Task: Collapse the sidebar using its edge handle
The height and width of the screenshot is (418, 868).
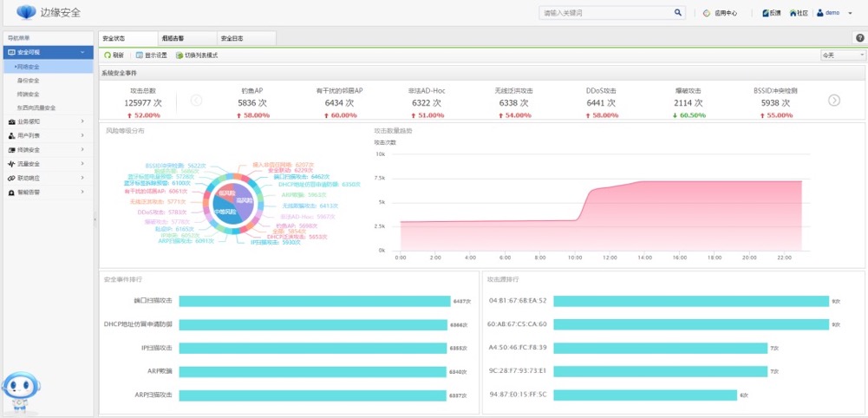Action: click(x=95, y=219)
